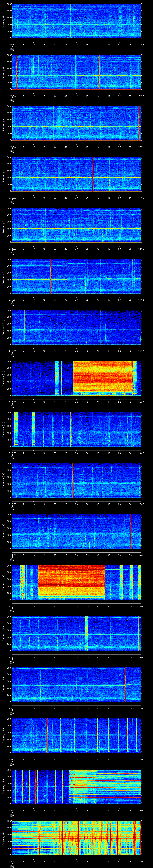Select red spike near 28s in 9:20:00 spectrogram

(72, 685)
